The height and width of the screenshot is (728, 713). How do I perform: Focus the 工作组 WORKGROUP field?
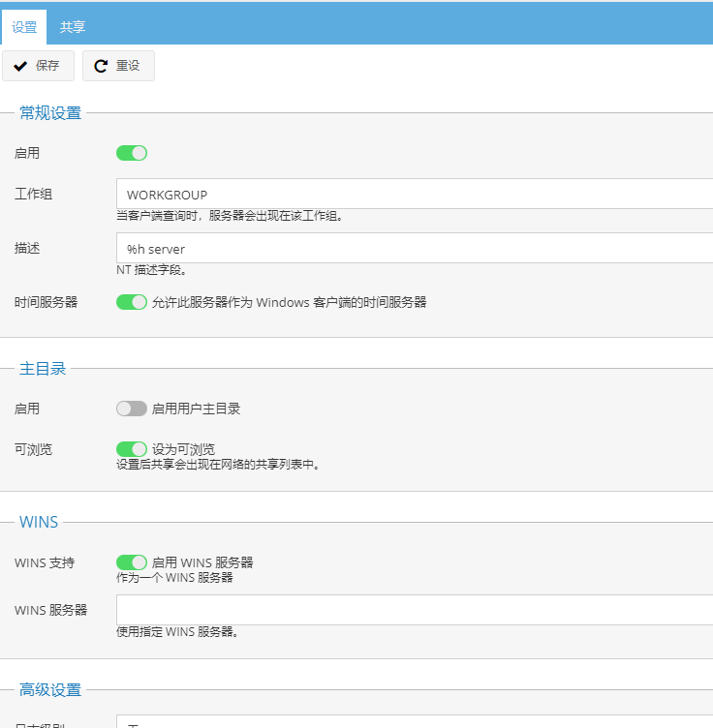click(x=415, y=194)
